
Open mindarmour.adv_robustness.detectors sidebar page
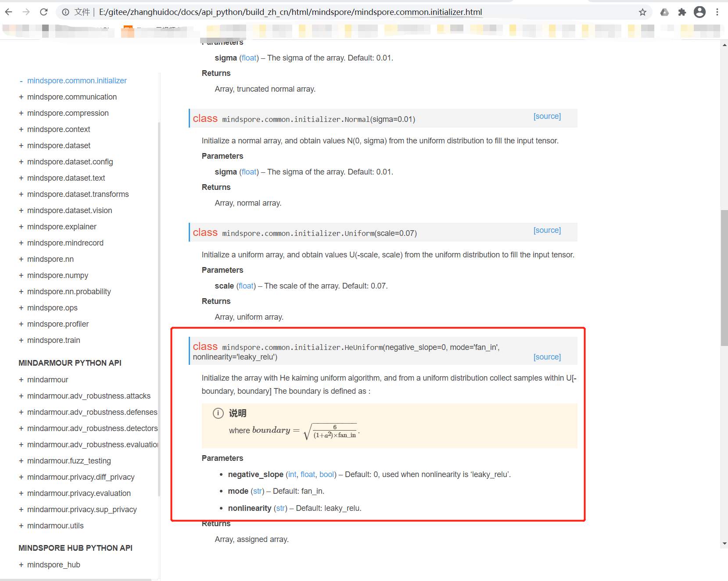pos(92,428)
